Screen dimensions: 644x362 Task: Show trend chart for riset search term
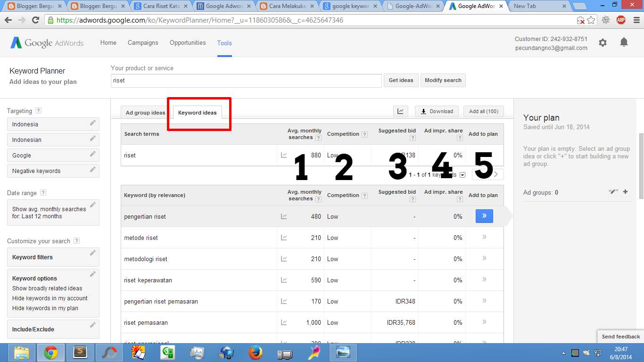(284, 155)
